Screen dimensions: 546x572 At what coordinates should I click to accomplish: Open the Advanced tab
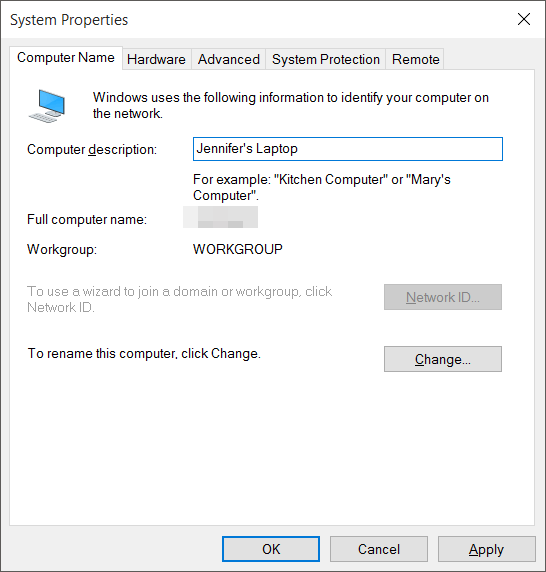click(x=229, y=59)
